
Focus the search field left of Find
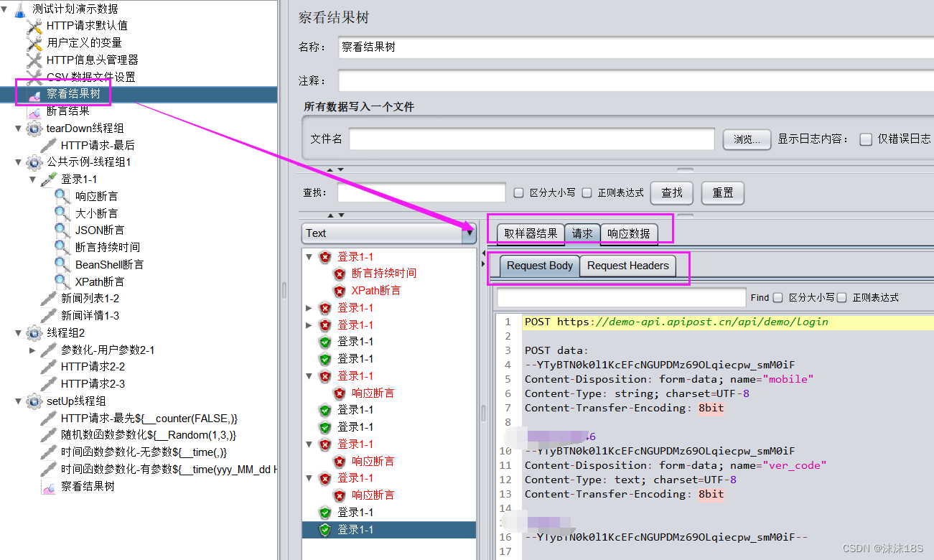pos(622,297)
